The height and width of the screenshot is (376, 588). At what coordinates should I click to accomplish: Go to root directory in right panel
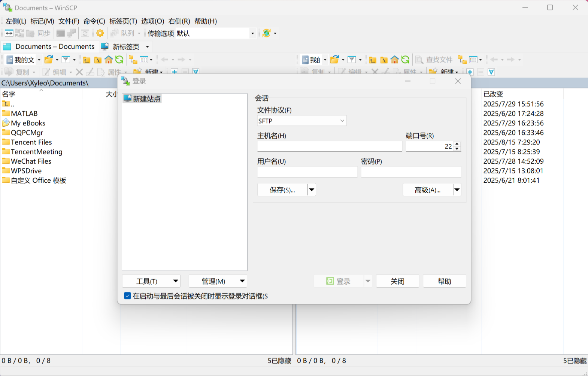pos(384,60)
